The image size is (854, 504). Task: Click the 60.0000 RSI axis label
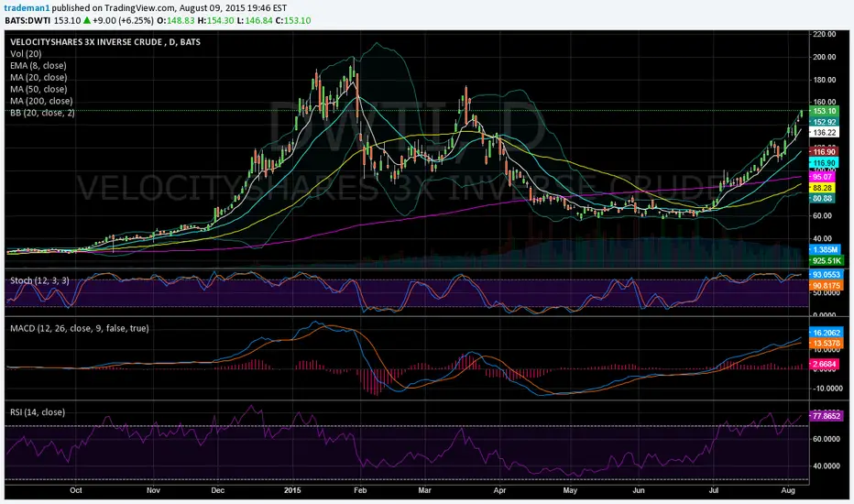(x=827, y=439)
